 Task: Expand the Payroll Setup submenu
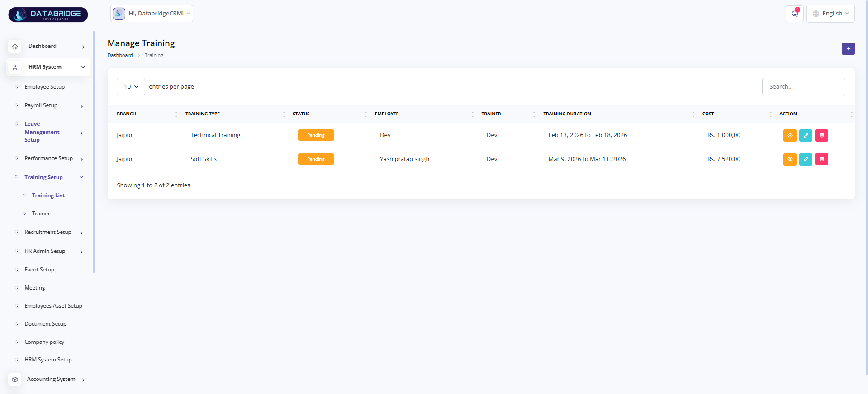pyautogui.click(x=81, y=106)
